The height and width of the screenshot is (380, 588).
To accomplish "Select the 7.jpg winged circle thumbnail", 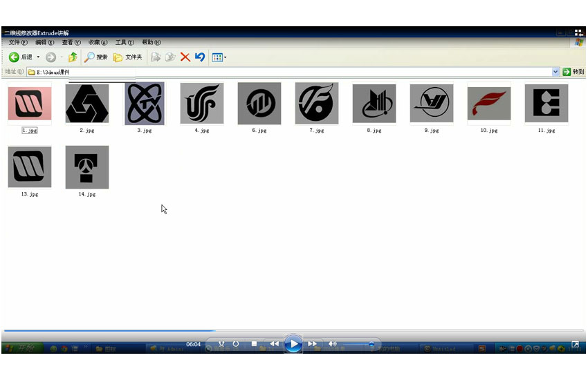I will [317, 104].
